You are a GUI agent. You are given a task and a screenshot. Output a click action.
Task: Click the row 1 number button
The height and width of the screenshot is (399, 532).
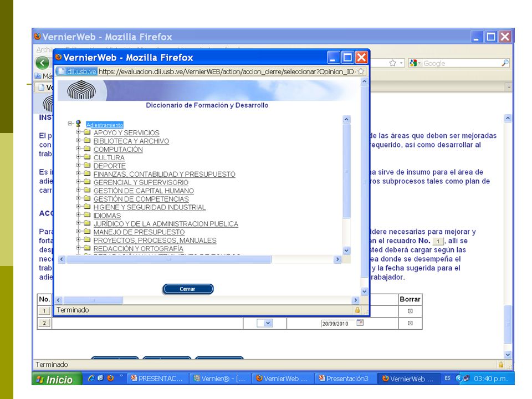pyautogui.click(x=44, y=310)
